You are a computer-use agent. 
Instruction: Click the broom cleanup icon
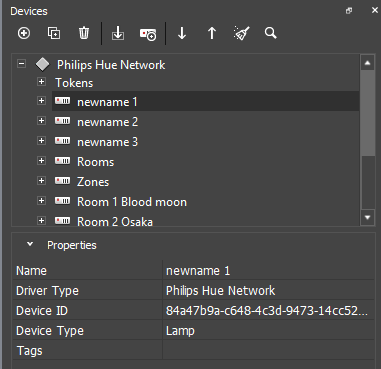pyautogui.click(x=242, y=33)
